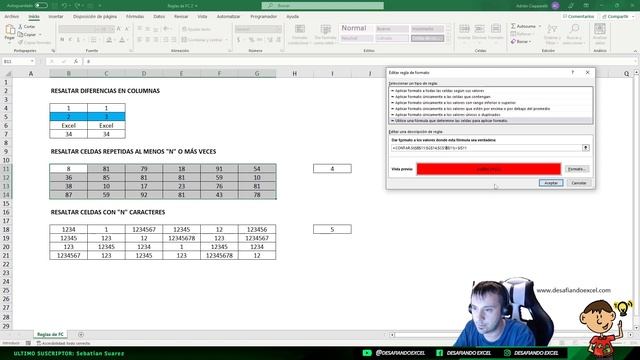Click the Pegar paste icon
This screenshot has height=360, width=640.
tap(10, 29)
